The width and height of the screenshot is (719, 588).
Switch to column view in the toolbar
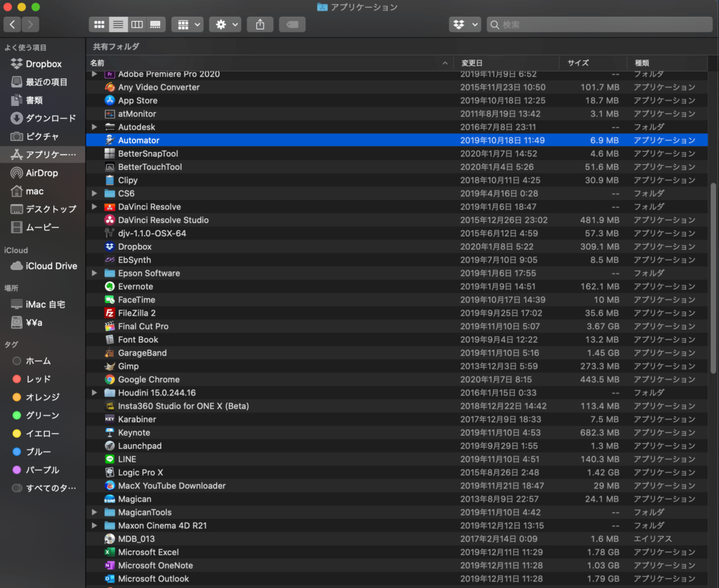(137, 25)
